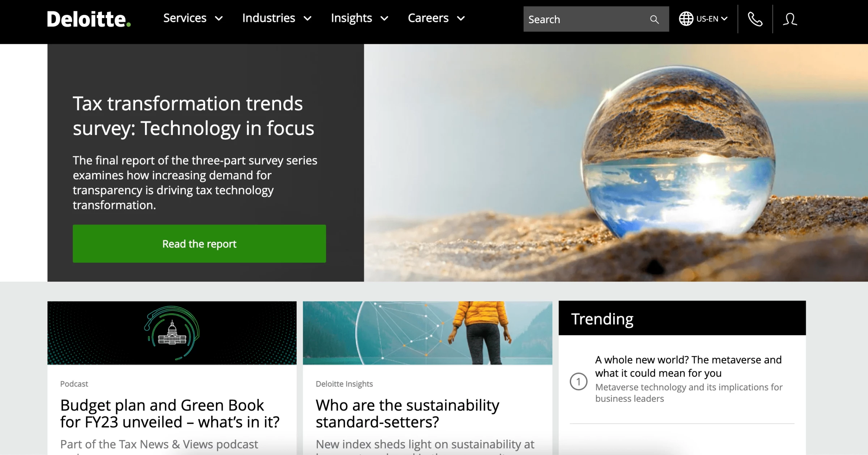Expand the Industries chevron arrow
The image size is (868, 455).
[x=307, y=18]
